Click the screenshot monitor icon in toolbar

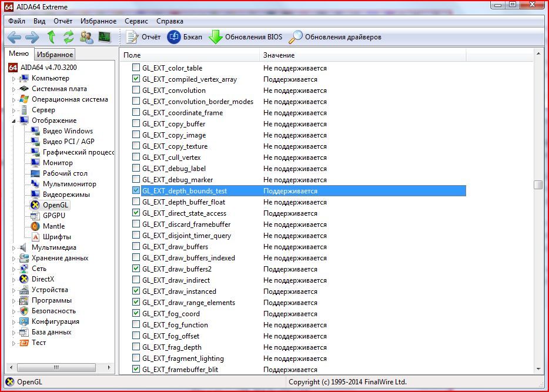click(x=106, y=37)
